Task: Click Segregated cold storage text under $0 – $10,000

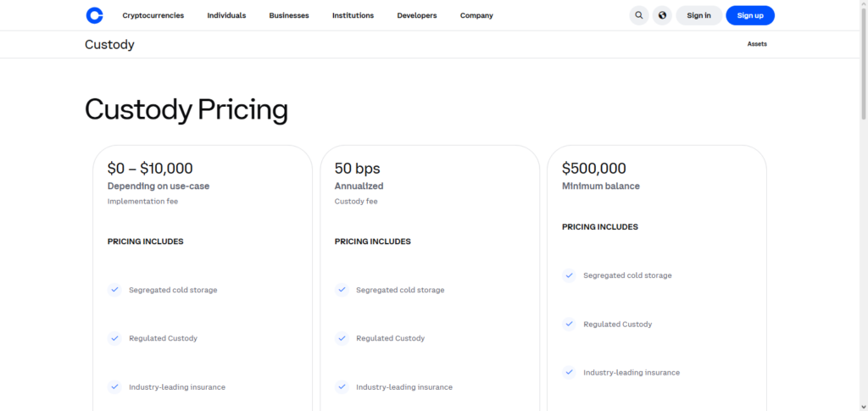Action: [x=173, y=290]
